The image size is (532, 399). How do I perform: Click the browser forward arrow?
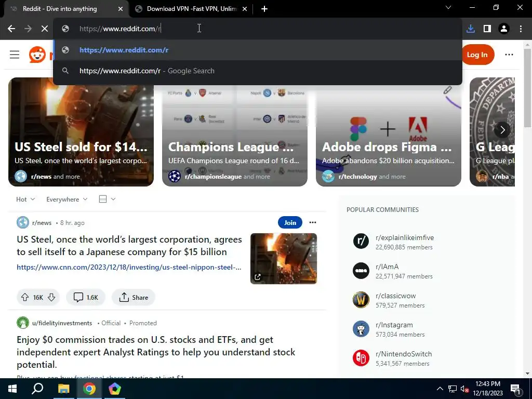click(28, 29)
